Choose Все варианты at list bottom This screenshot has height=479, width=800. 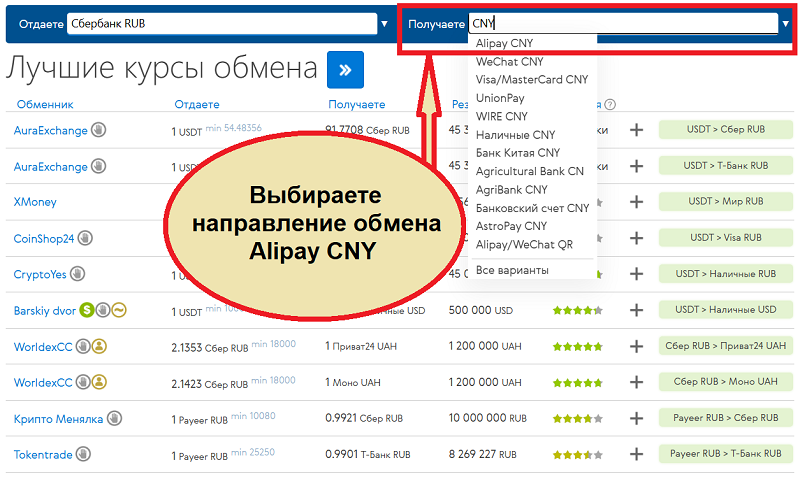point(512,270)
